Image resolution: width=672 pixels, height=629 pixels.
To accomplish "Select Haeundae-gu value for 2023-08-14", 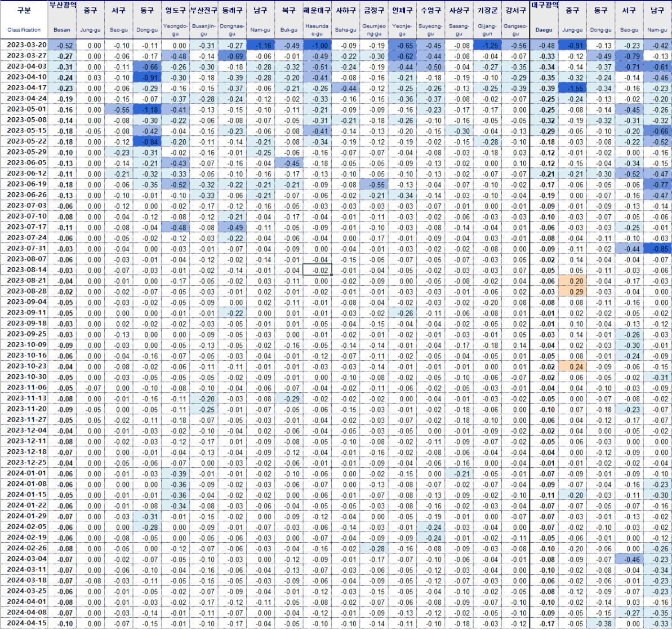I will coord(317,270).
